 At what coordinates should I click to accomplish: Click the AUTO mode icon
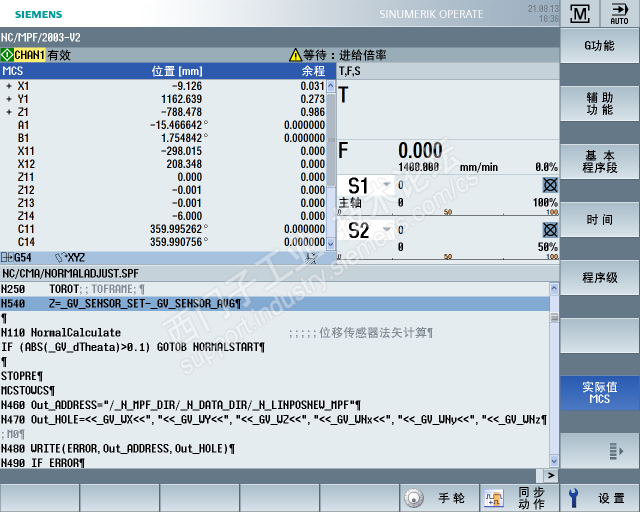619,14
